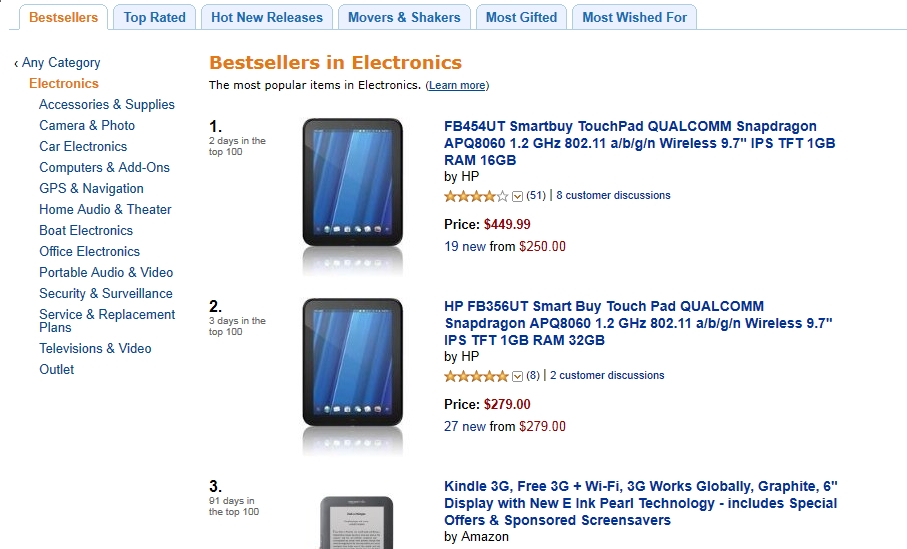Open the Most Wished For tab
Image resolution: width=907 pixels, height=549 pixels.
coord(634,17)
